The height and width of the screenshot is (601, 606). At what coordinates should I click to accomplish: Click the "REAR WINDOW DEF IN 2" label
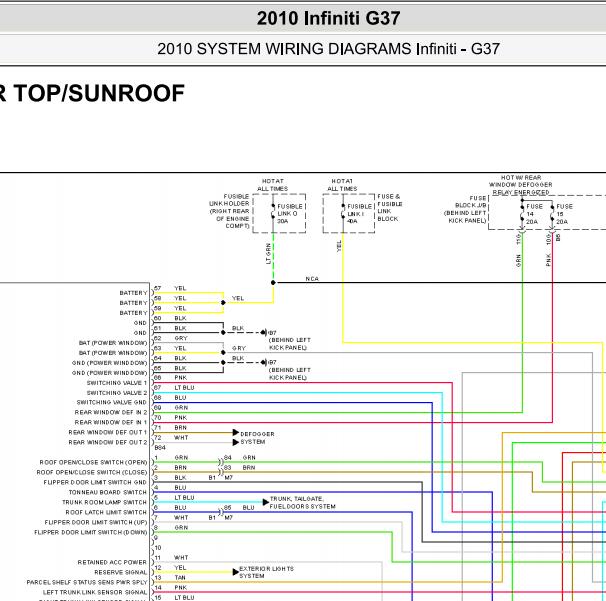pos(111,412)
